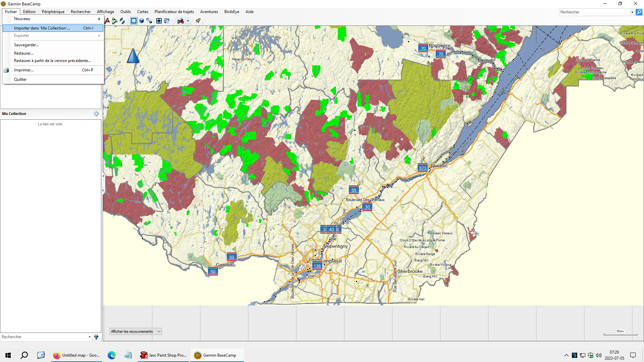The image size is (644, 362).
Task: Switch to 3D map view
Action: [142, 21]
